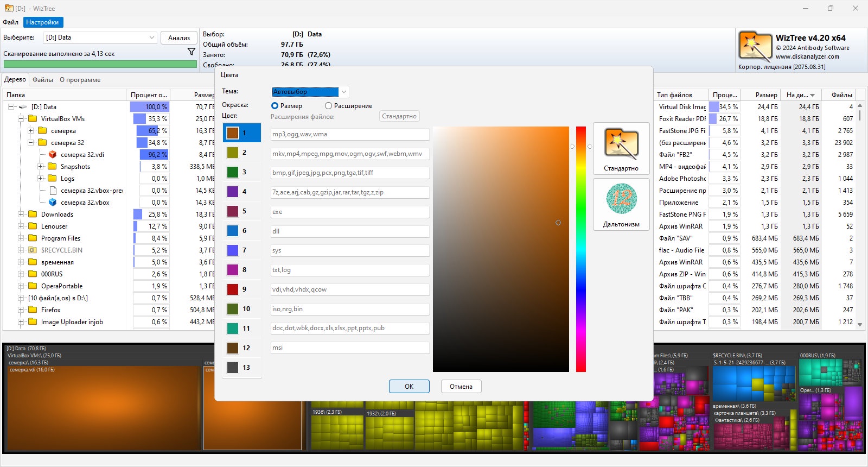Click the filter funnel icon
This screenshot has width=868, height=467.
coord(191,52)
